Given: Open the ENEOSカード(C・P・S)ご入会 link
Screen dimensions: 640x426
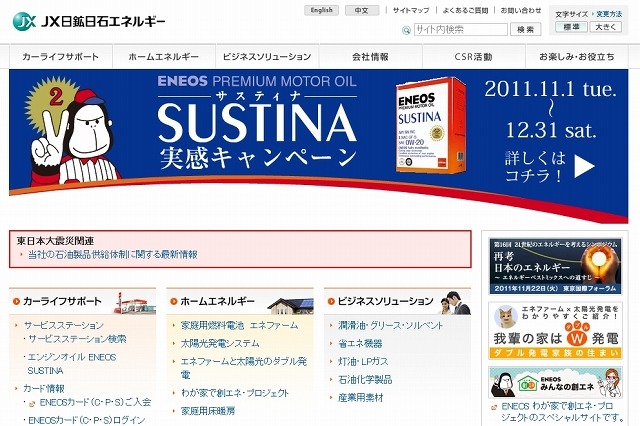Looking at the screenshot, I should coord(95,402).
